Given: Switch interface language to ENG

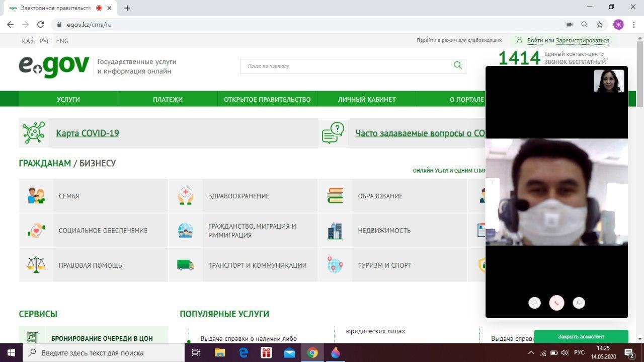Looking at the screenshot, I should pos(62,41).
